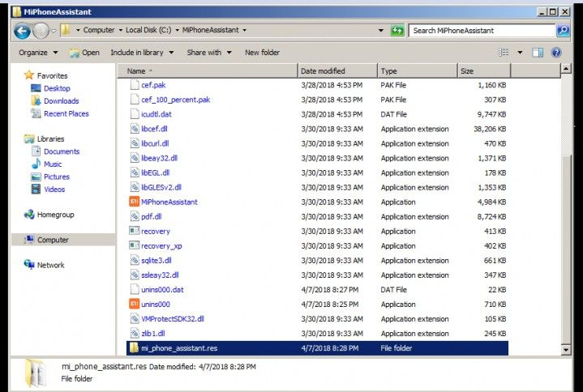Select the recovery_xp application file
Screen dimensions: 583x392
(161, 245)
